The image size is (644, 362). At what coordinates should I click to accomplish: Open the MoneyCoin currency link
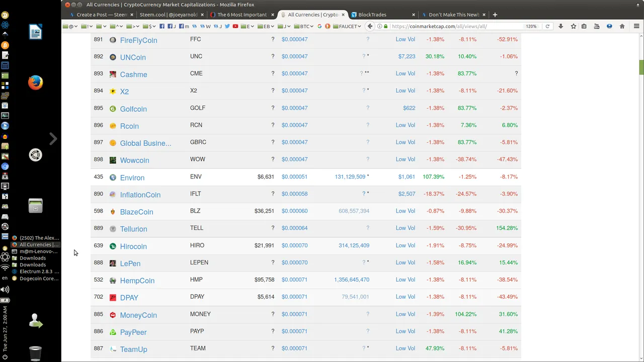138,315
